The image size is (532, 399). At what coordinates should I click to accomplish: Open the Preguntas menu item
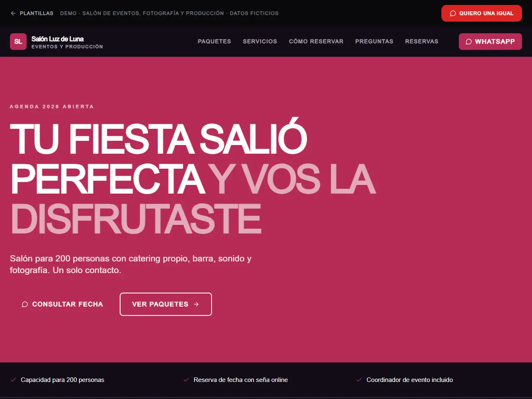(x=374, y=42)
